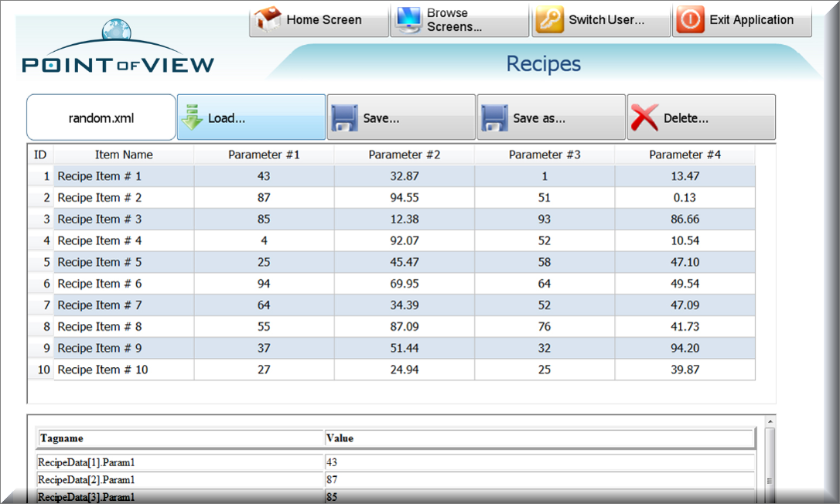Screen dimensions: 840x504
Task: Click the red X Delete icon
Action: coord(644,118)
